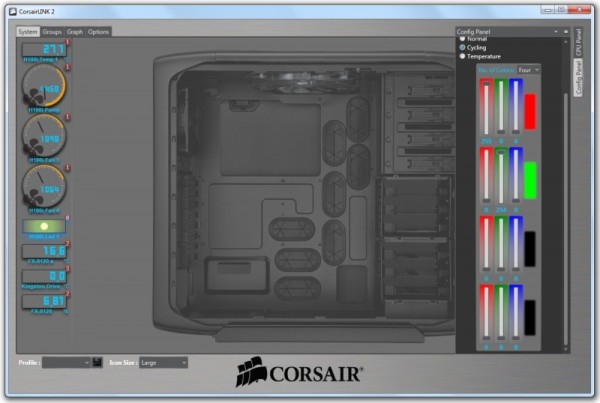
Task: Adjust the green slider of third color
Action: pos(501,245)
